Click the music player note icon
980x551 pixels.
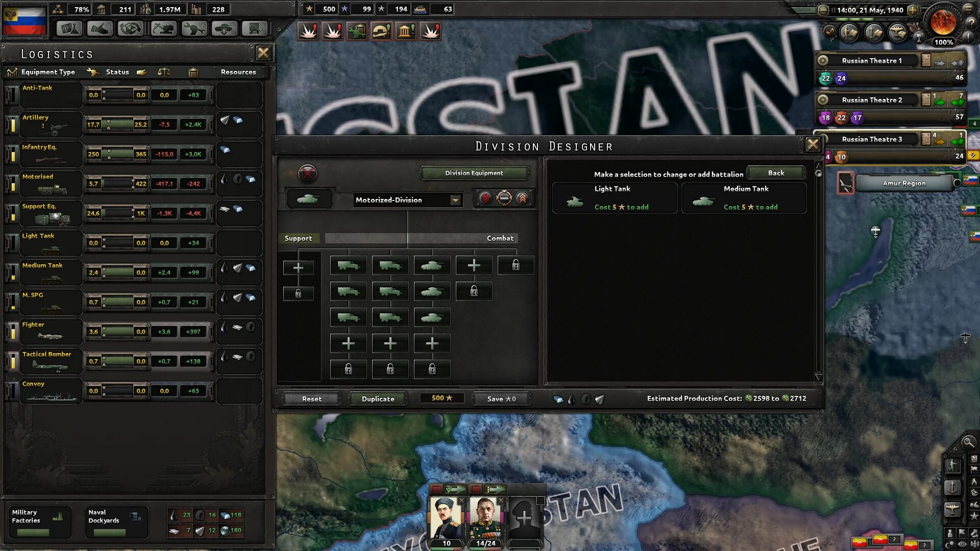(x=829, y=32)
